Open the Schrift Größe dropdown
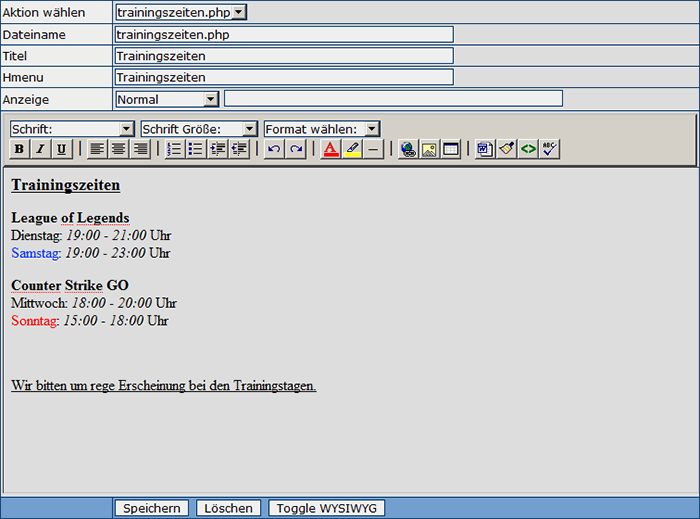Screen dimensions: 700x519 (x=199, y=129)
